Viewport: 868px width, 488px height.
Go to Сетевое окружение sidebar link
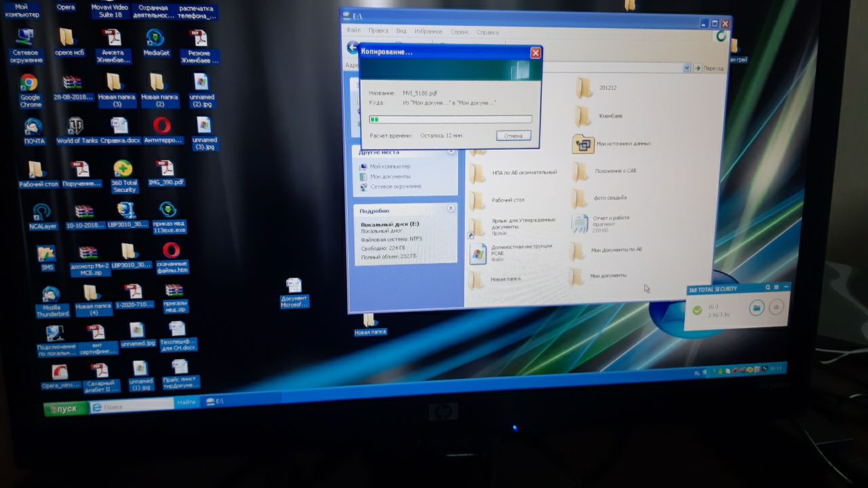pyautogui.click(x=391, y=186)
